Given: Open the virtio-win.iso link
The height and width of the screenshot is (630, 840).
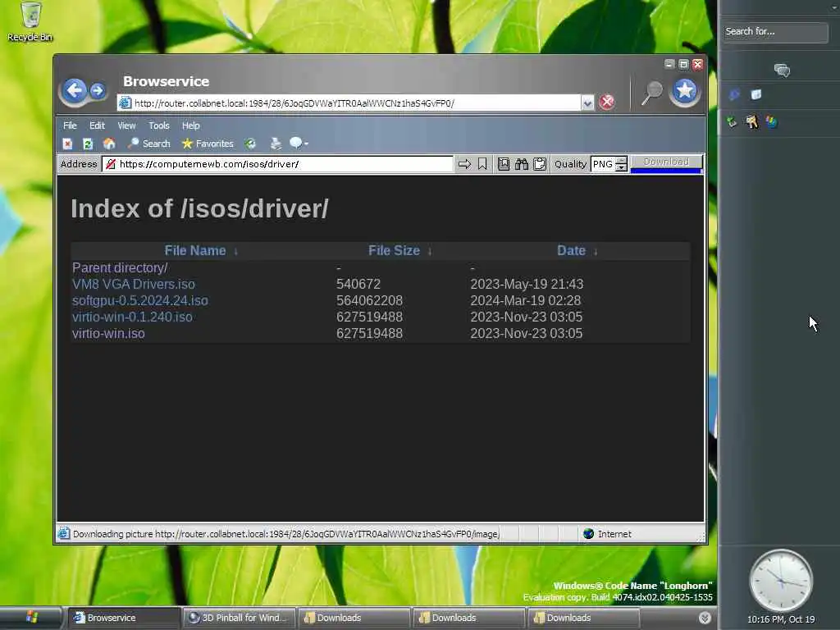Looking at the screenshot, I should click(x=108, y=333).
